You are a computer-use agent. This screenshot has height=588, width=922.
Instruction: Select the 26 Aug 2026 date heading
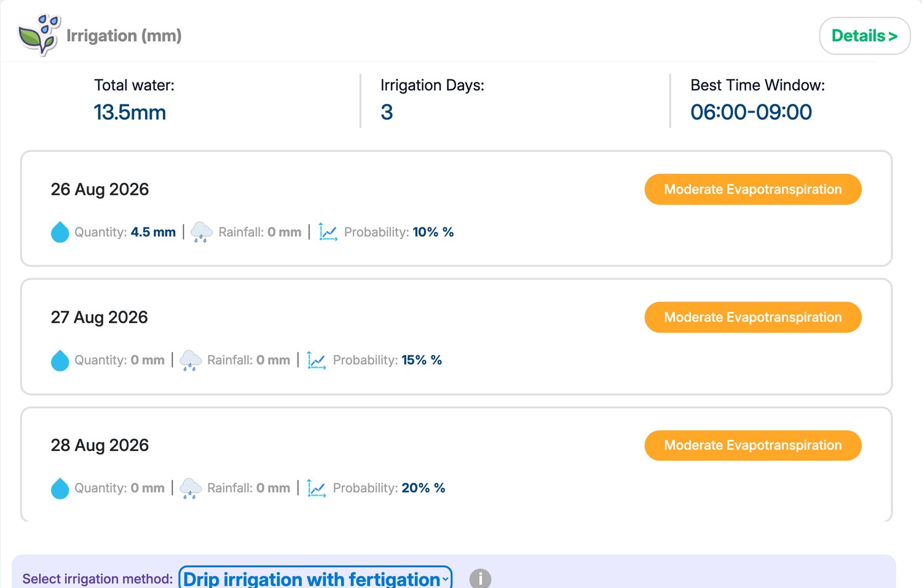100,189
